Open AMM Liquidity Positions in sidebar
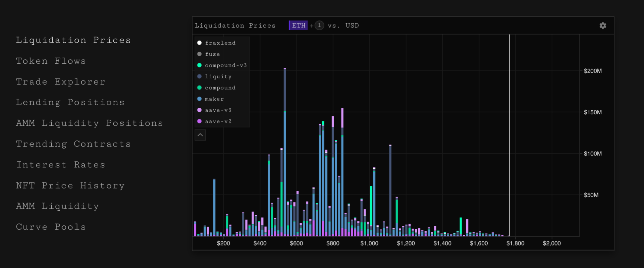The height and width of the screenshot is (268, 644). pos(90,123)
